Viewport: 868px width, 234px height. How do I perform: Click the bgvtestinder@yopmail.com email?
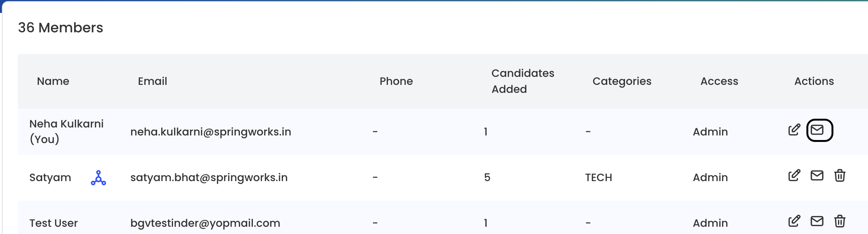(205, 223)
